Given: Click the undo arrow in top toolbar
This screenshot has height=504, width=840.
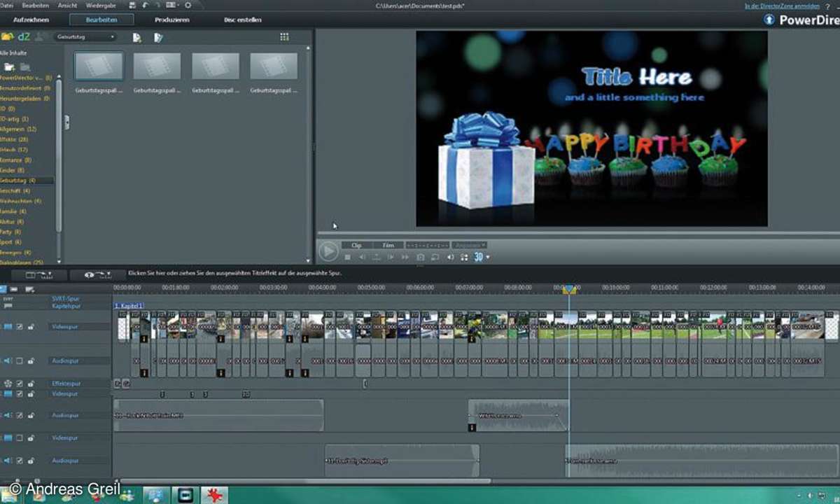Looking at the screenshot, I should tap(144, 5).
